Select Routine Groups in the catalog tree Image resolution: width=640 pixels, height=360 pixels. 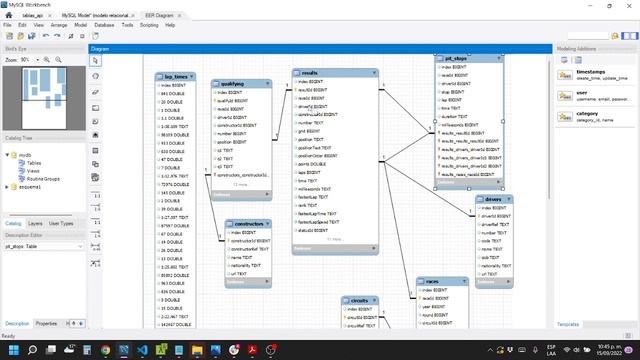43,179
